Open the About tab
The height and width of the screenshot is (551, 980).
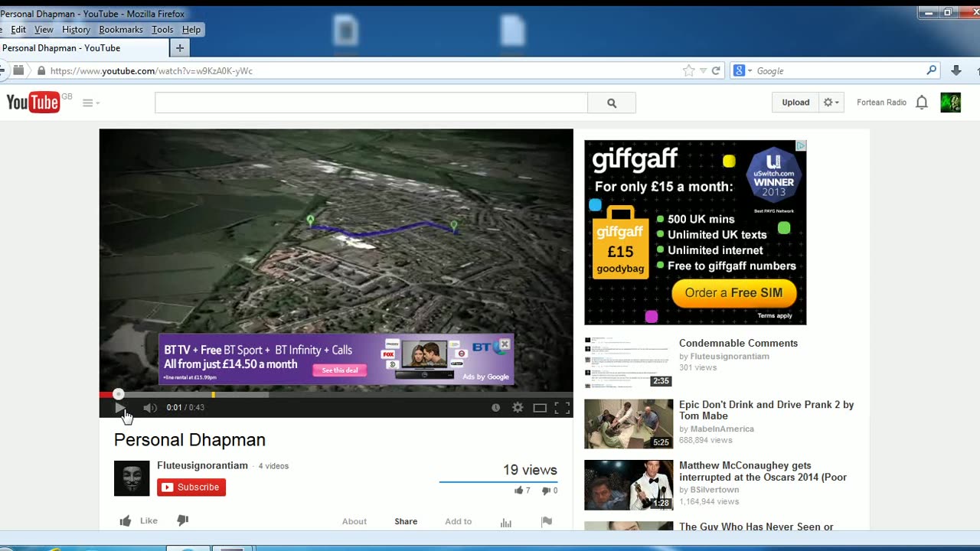[x=354, y=521]
